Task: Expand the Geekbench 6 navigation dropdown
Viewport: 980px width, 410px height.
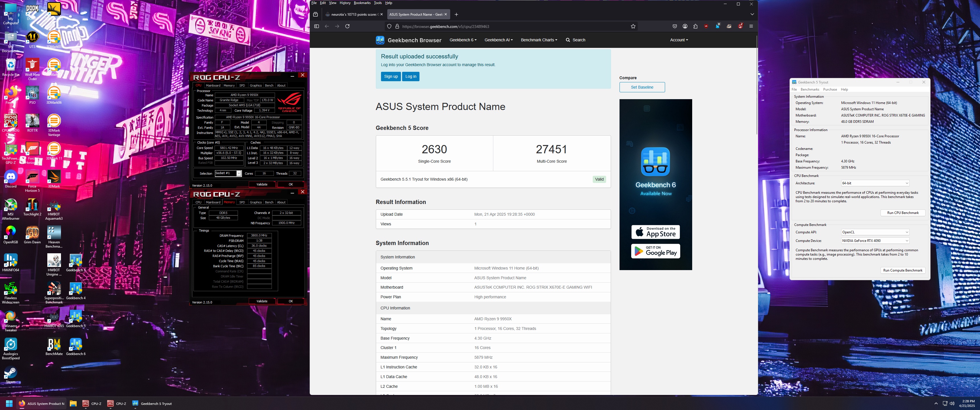Action: (x=463, y=40)
